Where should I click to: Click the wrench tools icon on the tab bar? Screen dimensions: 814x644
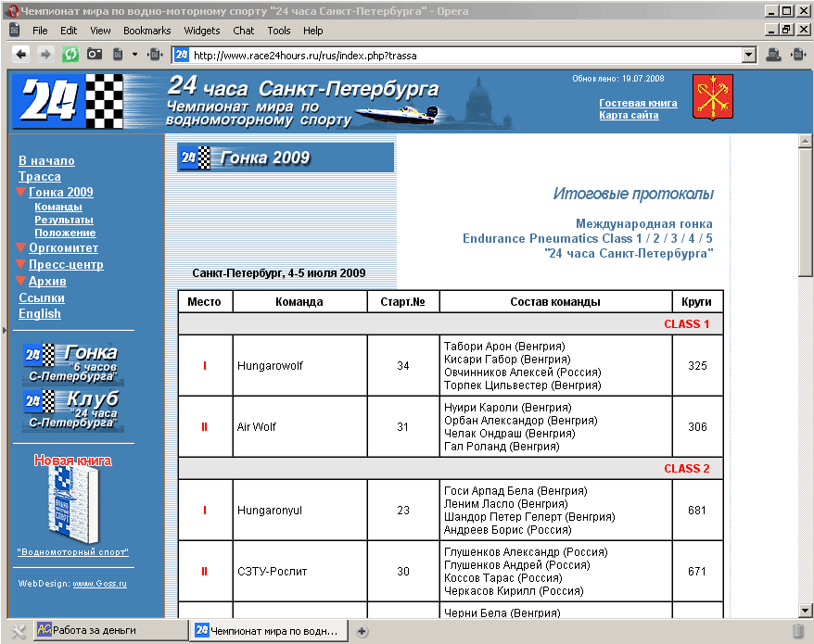click(18, 630)
